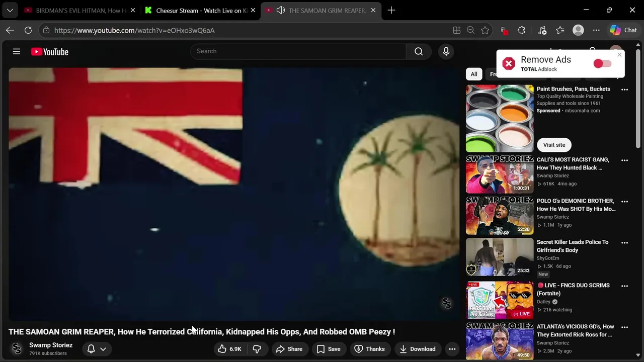Open POLO G's DEMONIC BROTHER thumbnail

tap(500, 216)
